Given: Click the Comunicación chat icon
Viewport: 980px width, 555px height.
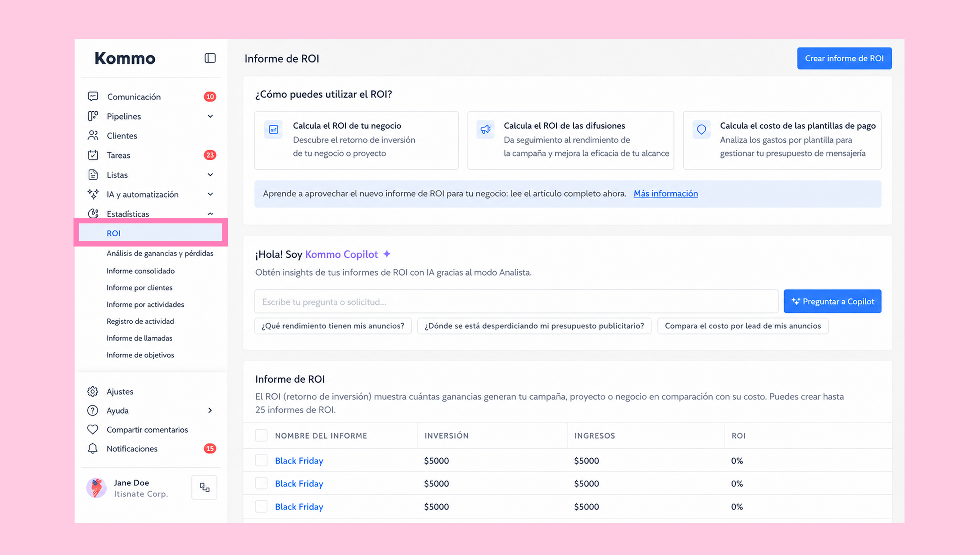Looking at the screenshot, I should click(x=93, y=97).
